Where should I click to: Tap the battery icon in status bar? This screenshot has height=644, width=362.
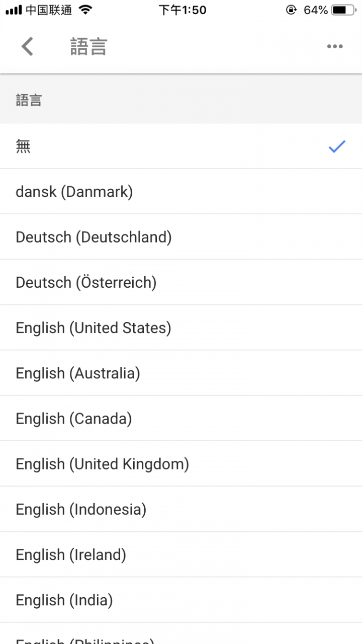click(x=345, y=10)
